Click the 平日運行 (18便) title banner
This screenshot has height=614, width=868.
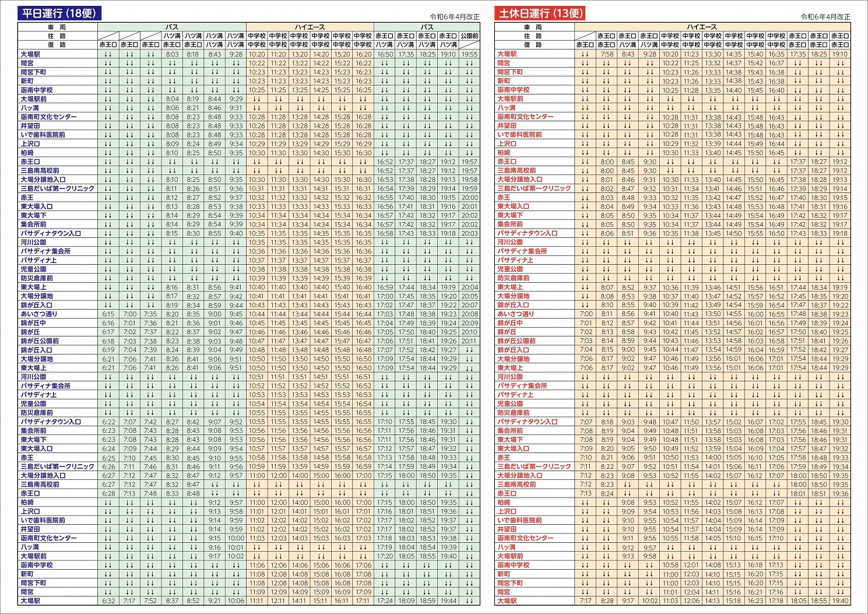pyautogui.click(x=59, y=13)
